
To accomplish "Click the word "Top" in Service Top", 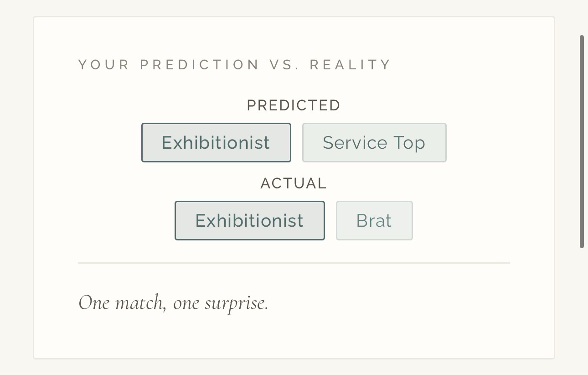I will pos(410,143).
